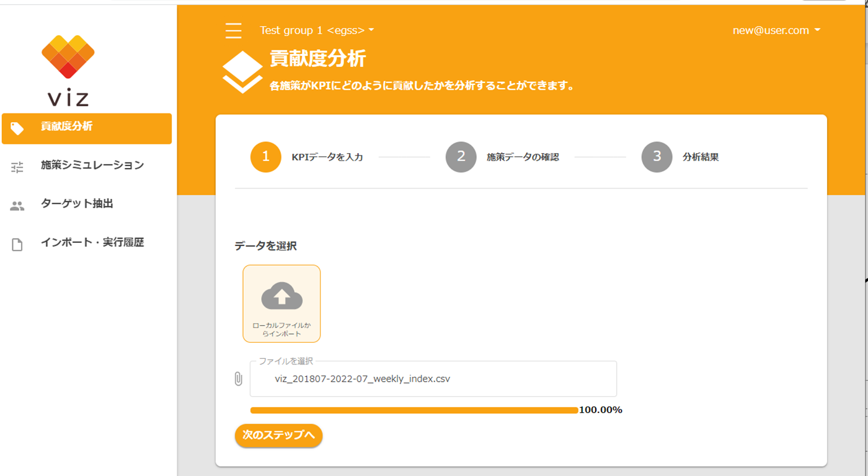The image size is (868, 476).
Task: Click the sliders icon beside 施策シミュレーション
Action: point(17,167)
